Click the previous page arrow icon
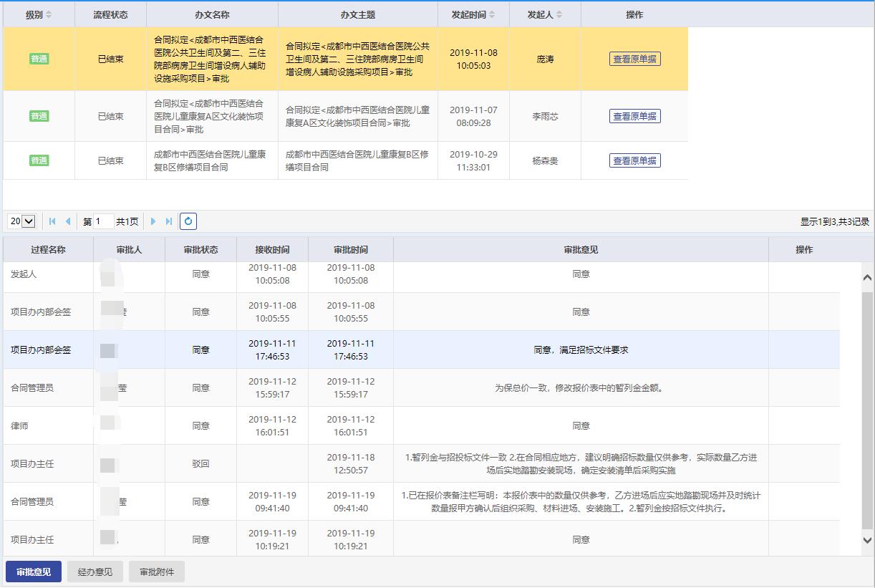The image size is (875, 588). pyautogui.click(x=68, y=221)
